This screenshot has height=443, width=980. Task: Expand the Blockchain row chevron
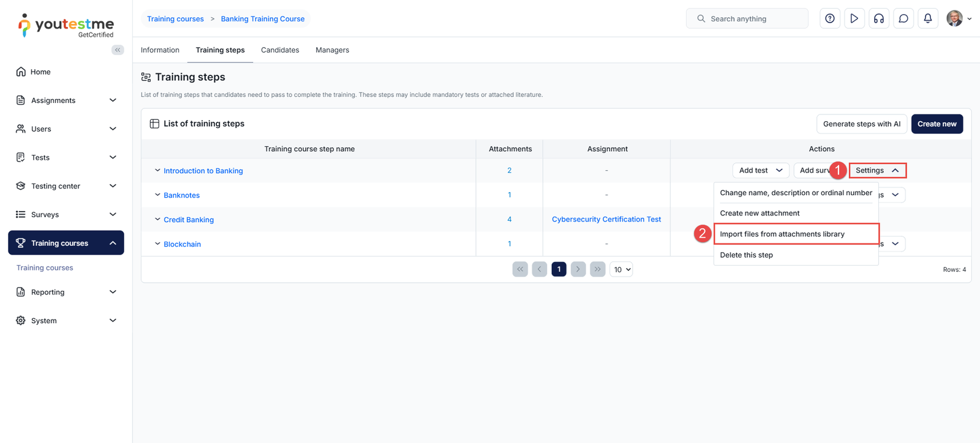pos(157,244)
